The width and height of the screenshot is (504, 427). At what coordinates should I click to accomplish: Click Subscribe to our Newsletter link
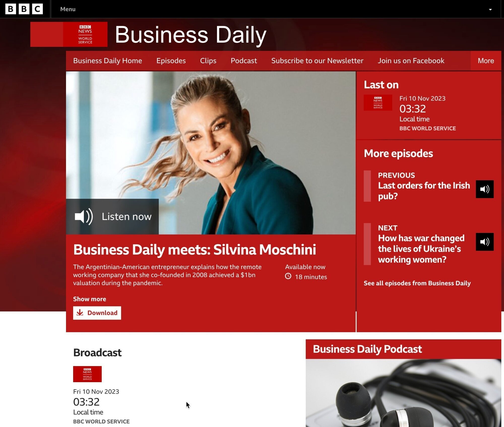pyautogui.click(x=317, y=61)
